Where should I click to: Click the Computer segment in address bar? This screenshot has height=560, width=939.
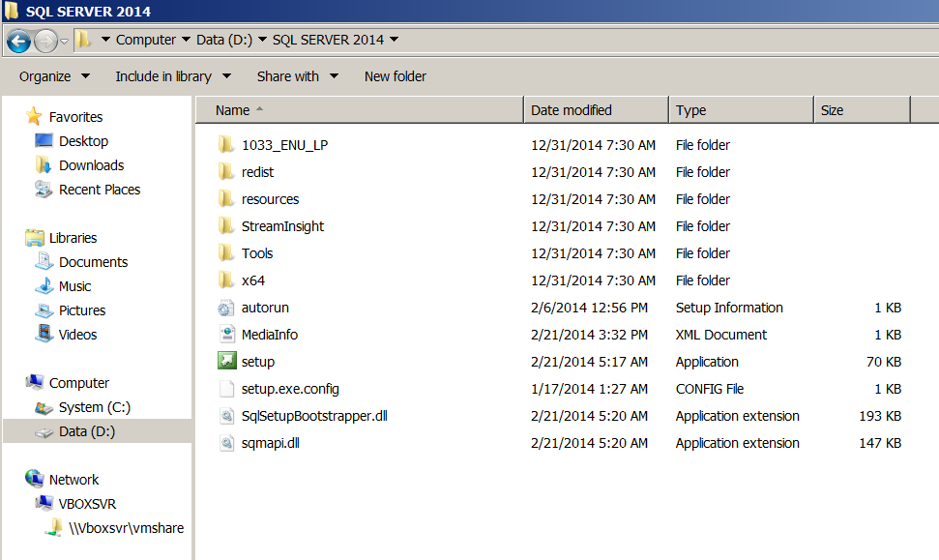[145, 41]
